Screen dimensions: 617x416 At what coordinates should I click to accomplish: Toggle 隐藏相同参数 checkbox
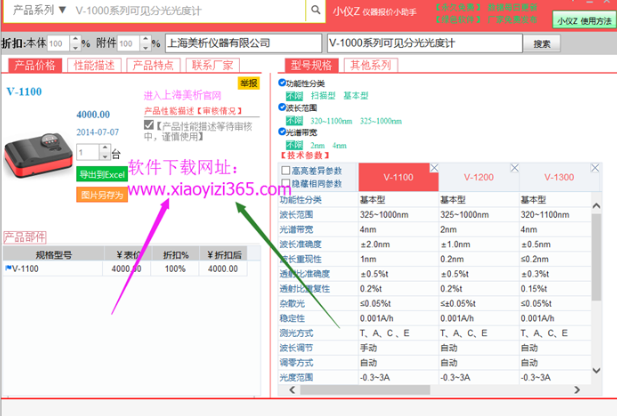point(286,183)
